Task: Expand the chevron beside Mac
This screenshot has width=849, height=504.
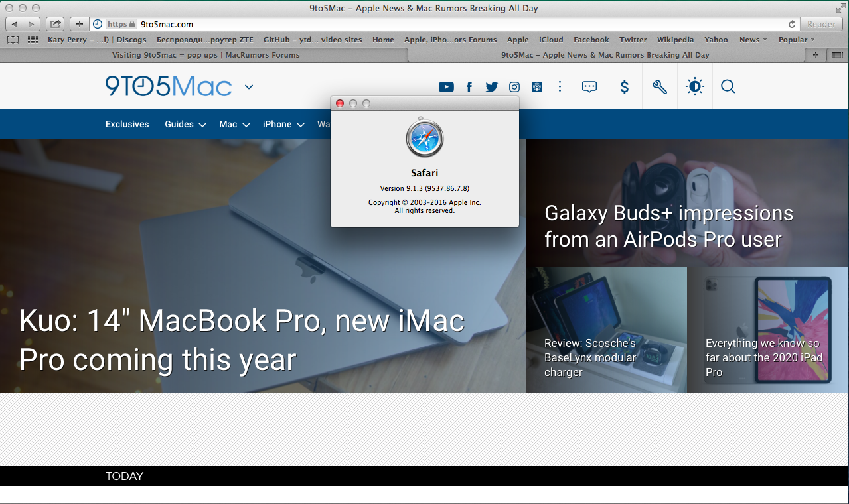Action: point(246,125)
